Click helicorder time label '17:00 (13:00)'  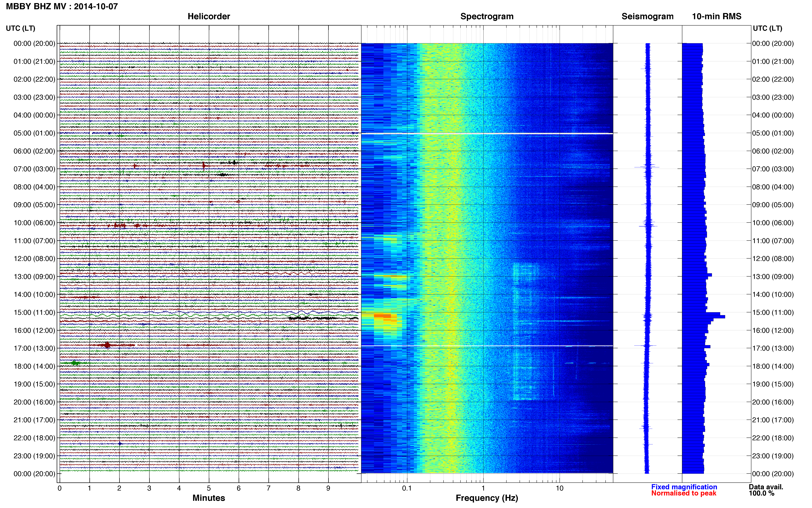point(34,348)
